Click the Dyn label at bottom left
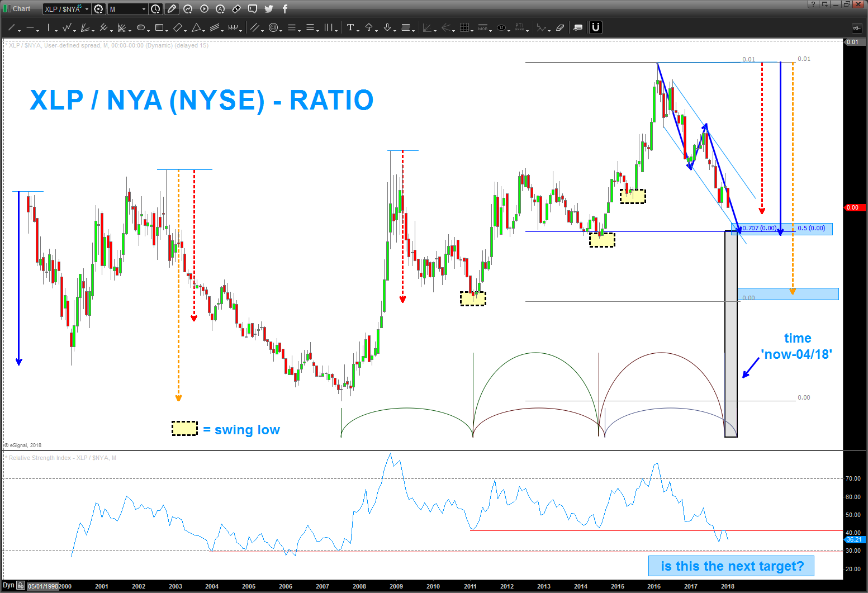868x593 pixels. 8,585
